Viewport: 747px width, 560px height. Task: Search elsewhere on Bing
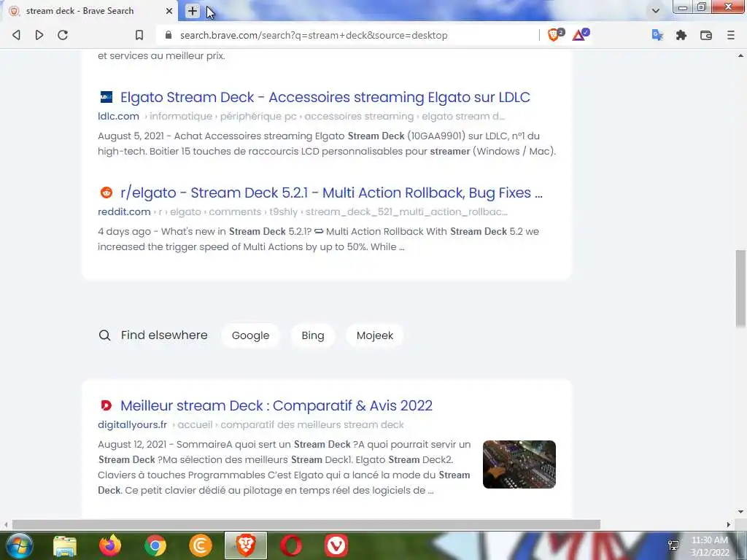pos(313,335)
